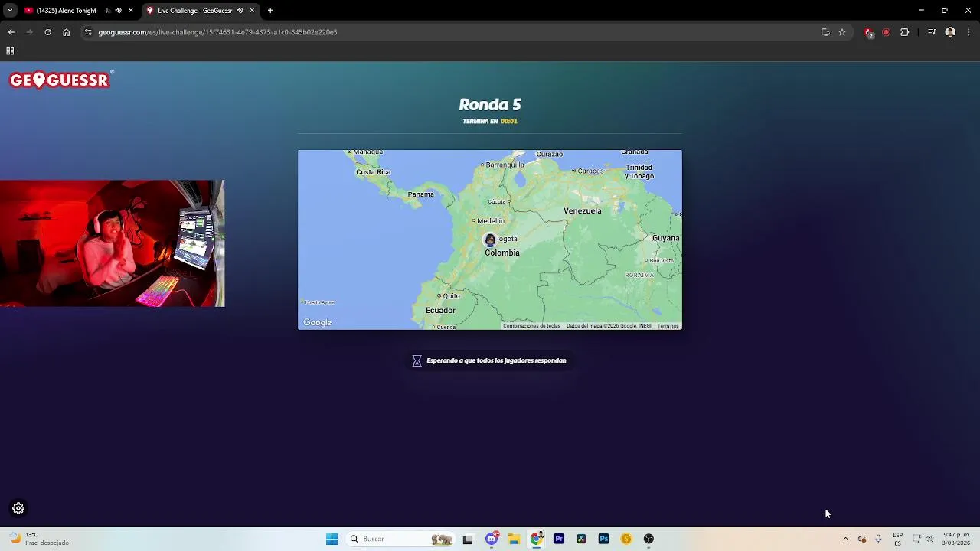Click the Quito label on the map
This screenshot has height=551, width=980.
tap(451, 296)
